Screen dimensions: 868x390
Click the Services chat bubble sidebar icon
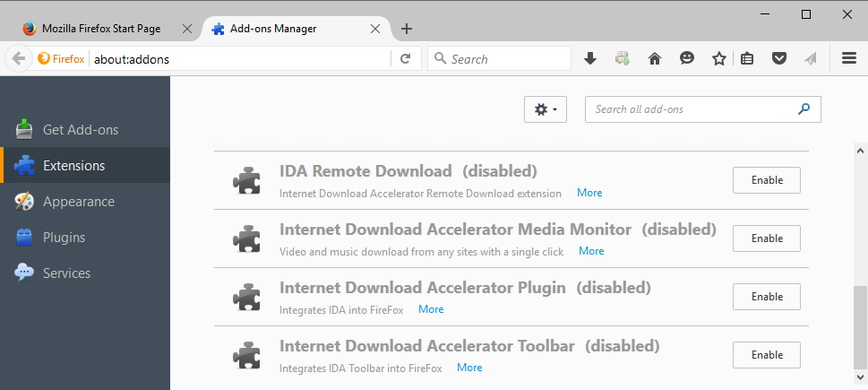pos(24,273)
